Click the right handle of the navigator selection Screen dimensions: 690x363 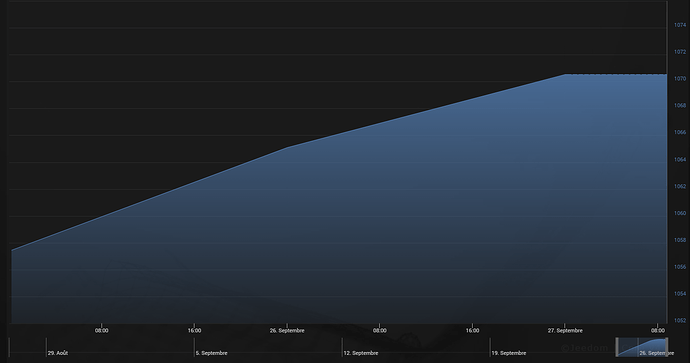[x=668, y=347]
